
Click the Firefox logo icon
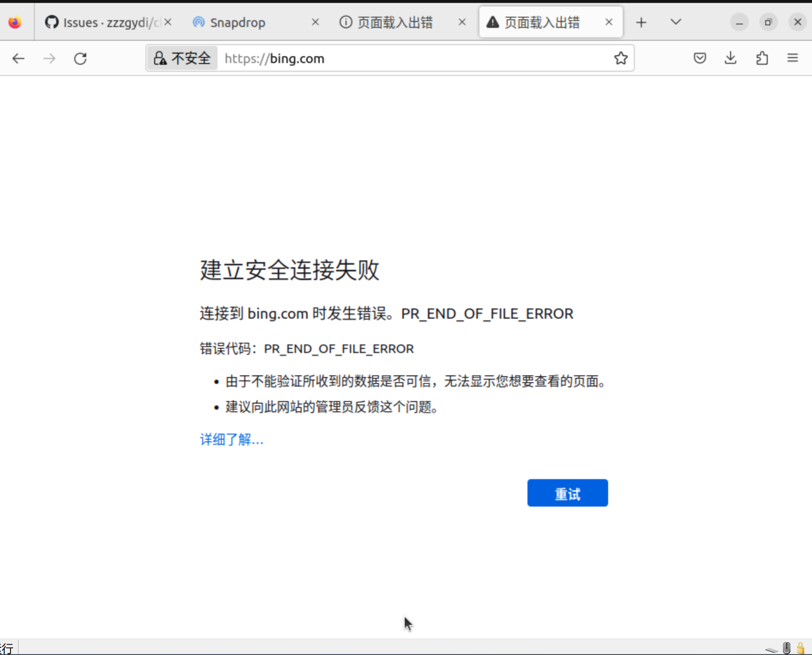pos(15,22)
